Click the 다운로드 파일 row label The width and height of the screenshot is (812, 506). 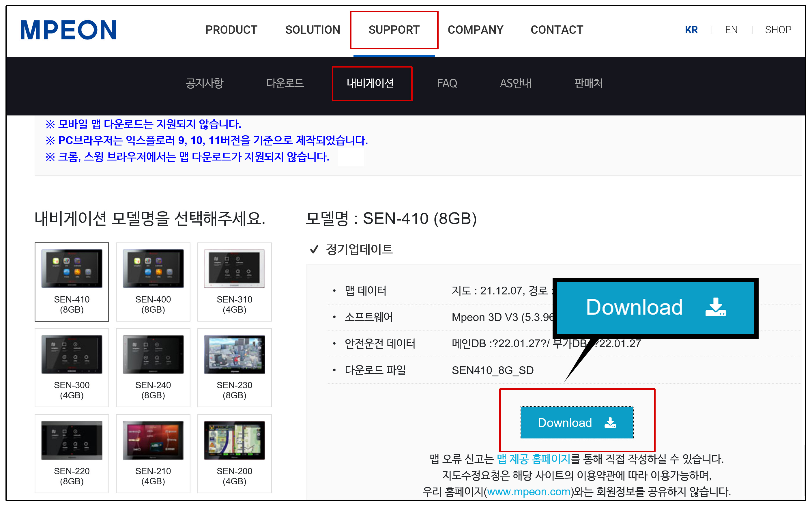point(375,370)
